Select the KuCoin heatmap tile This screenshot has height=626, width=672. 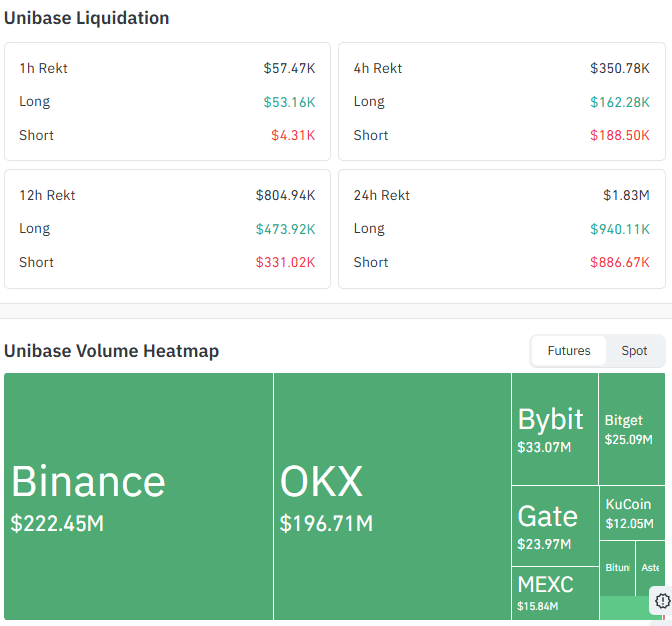pyautogui.click(x=632, y=513)
